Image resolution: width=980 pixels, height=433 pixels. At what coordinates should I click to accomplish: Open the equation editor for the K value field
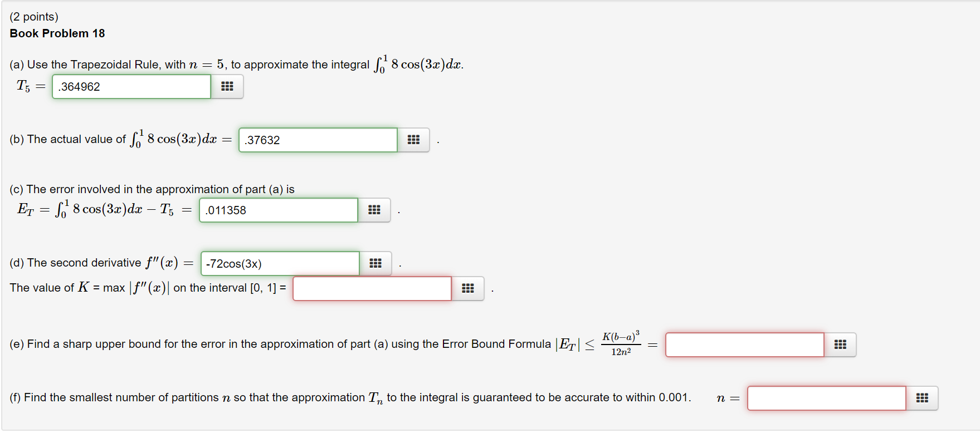467,288
